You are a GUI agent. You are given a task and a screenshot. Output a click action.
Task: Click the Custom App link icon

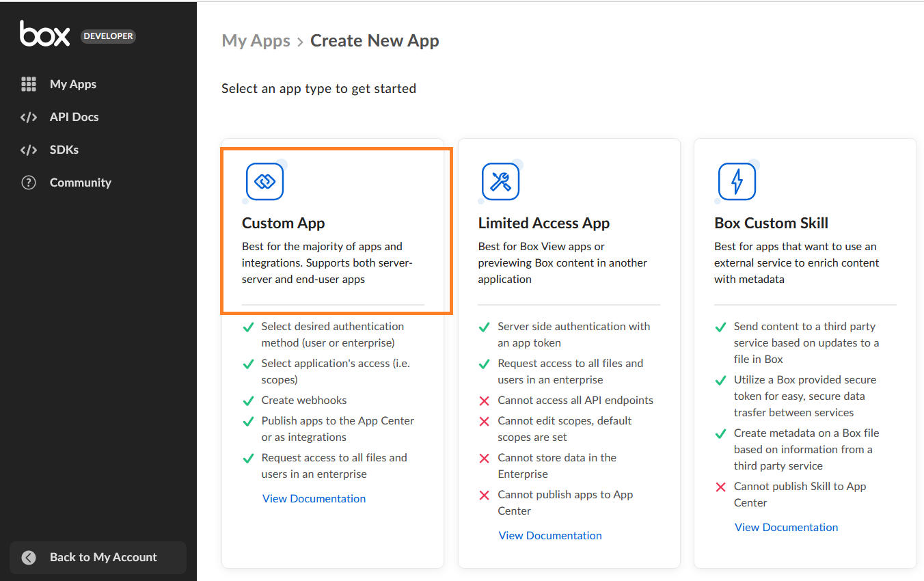(264, 181)
